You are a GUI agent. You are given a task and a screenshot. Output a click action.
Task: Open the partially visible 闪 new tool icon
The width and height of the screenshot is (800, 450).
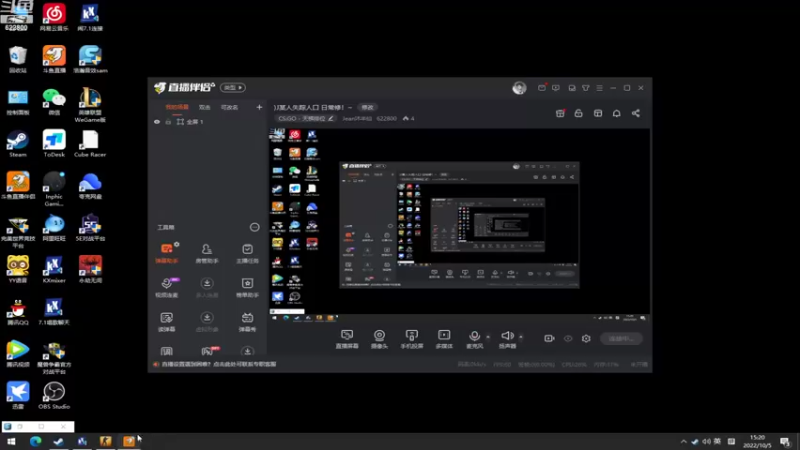[209, 351]
